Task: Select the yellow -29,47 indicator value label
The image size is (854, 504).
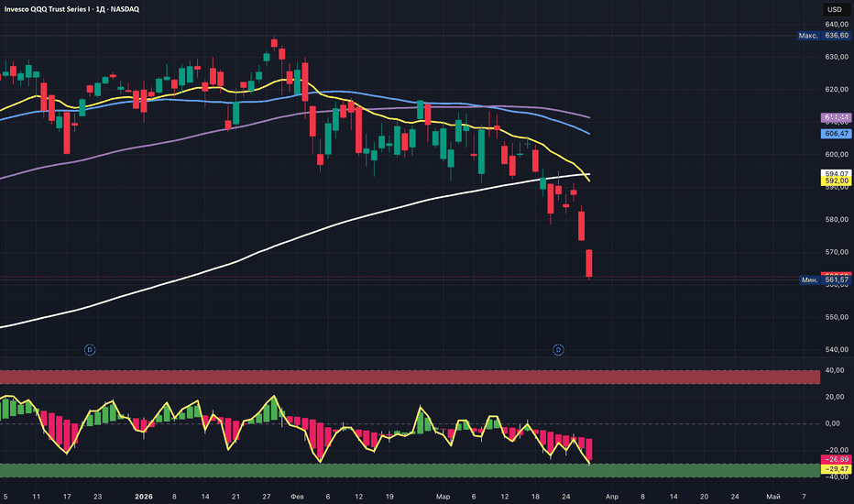Action: click(x=833, y=468)
